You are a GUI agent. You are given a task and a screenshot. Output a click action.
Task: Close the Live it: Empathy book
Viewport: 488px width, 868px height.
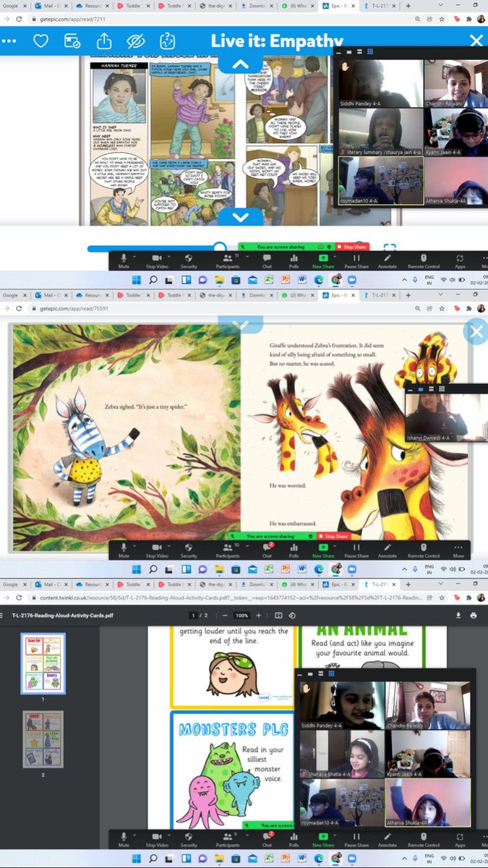(476, 41)
